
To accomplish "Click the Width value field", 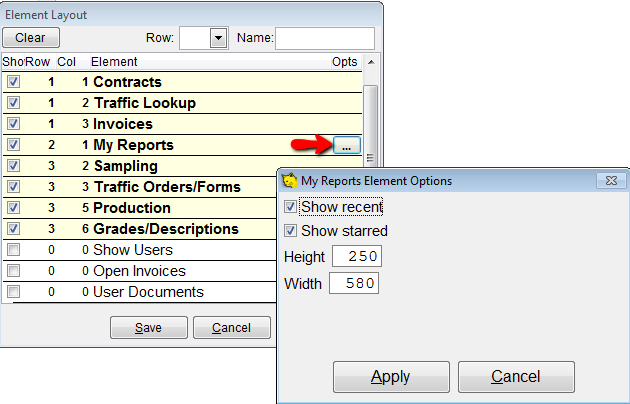I will pos(354,283).
